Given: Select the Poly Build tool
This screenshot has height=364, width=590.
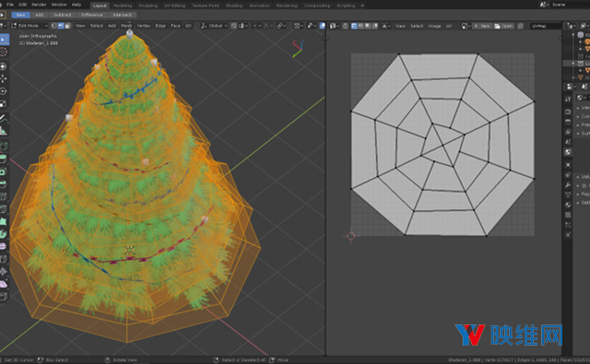Looking at the screenshot, I should point(4,221).
